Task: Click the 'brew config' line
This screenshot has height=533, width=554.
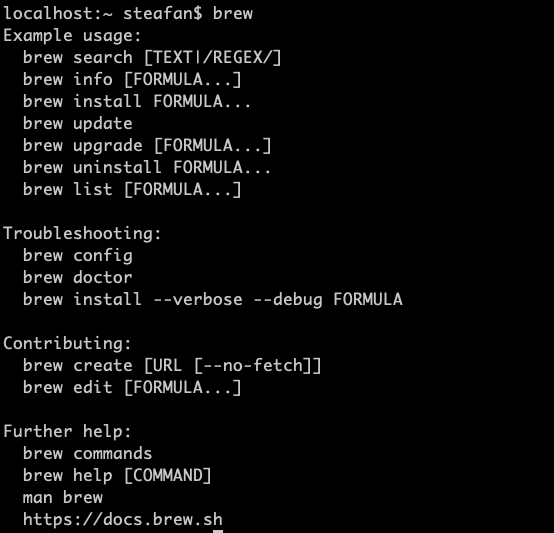Action: coord(78,255)
